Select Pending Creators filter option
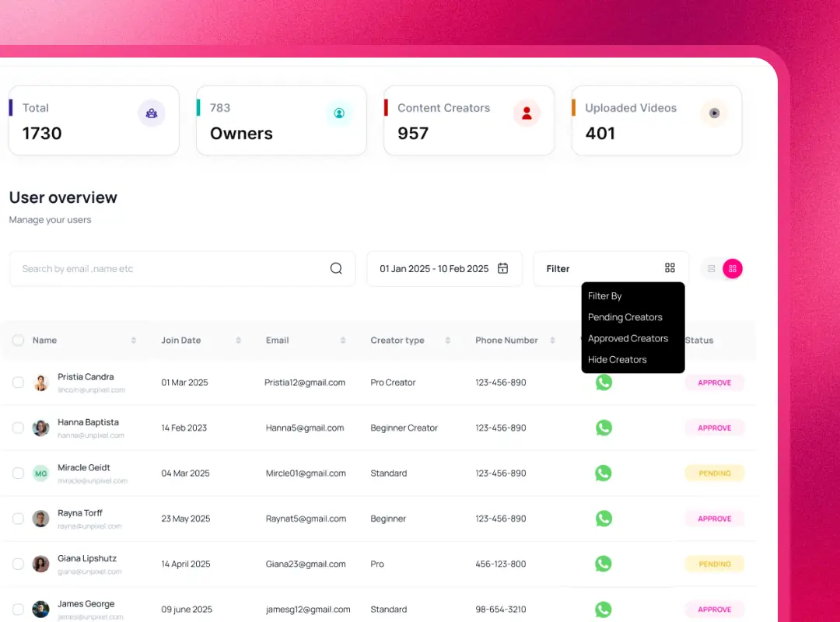The height and width of the screenshot is (622, 840). [625, 317]
